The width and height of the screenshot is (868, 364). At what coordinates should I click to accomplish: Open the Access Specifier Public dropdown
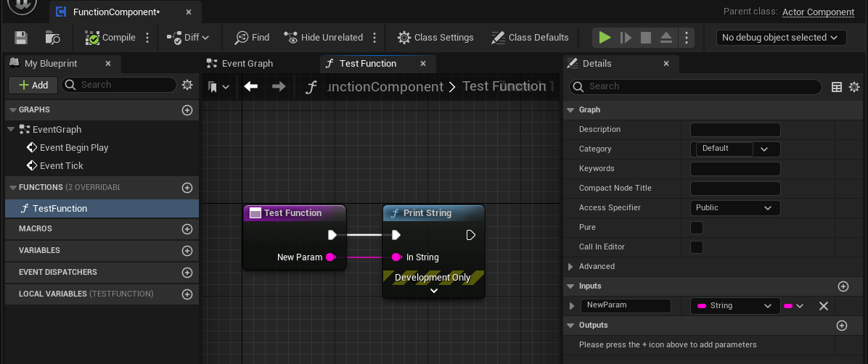pyautogui.click(x=734, y=208)
